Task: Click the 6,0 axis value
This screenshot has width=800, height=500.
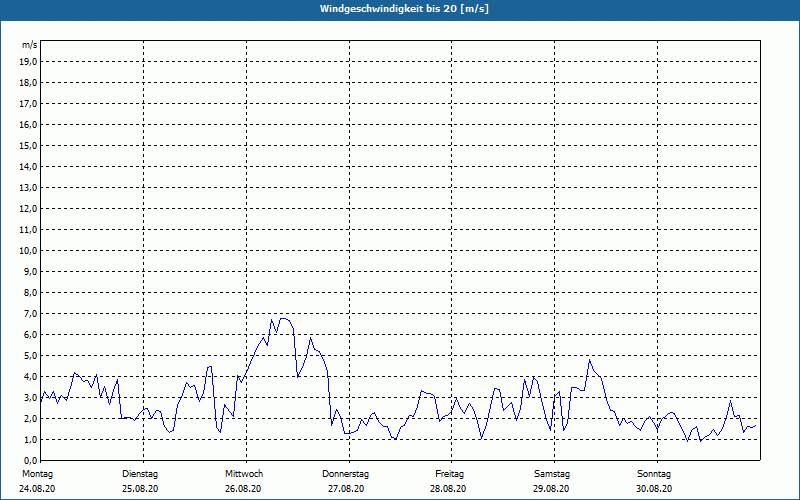Action: coord(29,335)
